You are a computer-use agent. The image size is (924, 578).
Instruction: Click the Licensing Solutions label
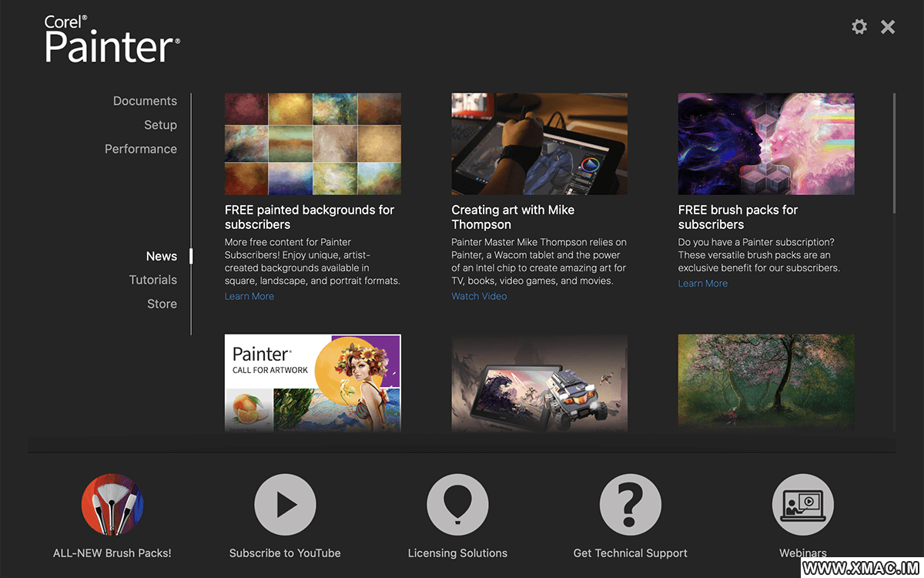(x=457, y=553)
